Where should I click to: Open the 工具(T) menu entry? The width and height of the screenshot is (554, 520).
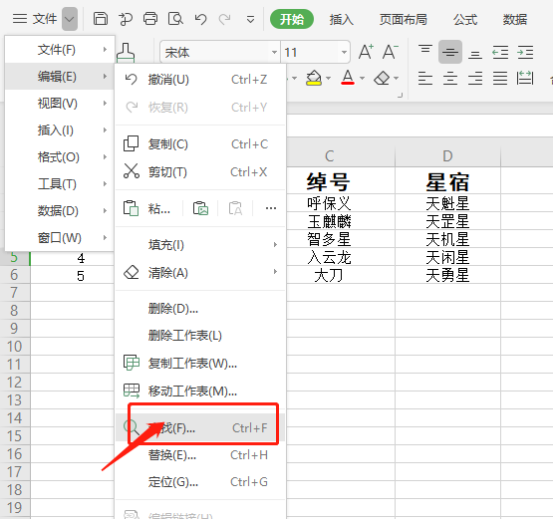point(59,184)
